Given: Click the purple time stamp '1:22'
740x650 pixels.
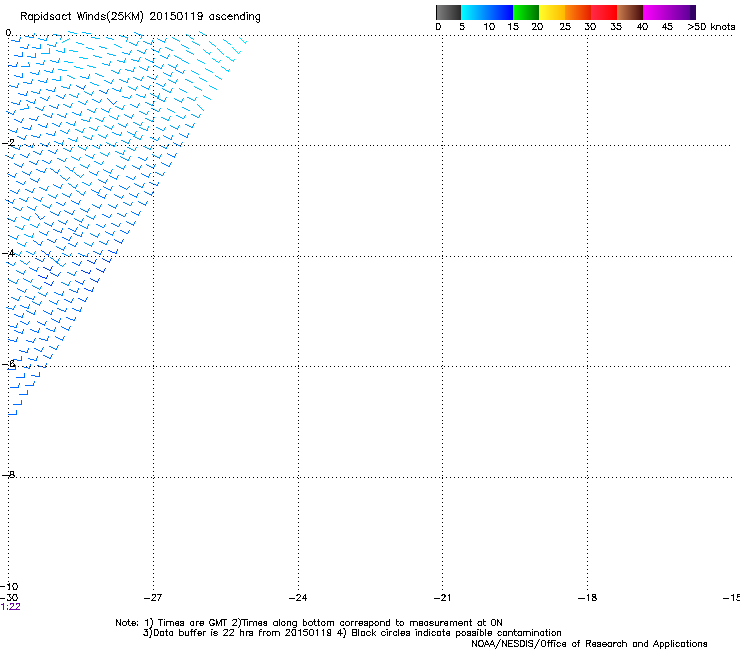Looking at the screenshot, I should pos(10,607).
